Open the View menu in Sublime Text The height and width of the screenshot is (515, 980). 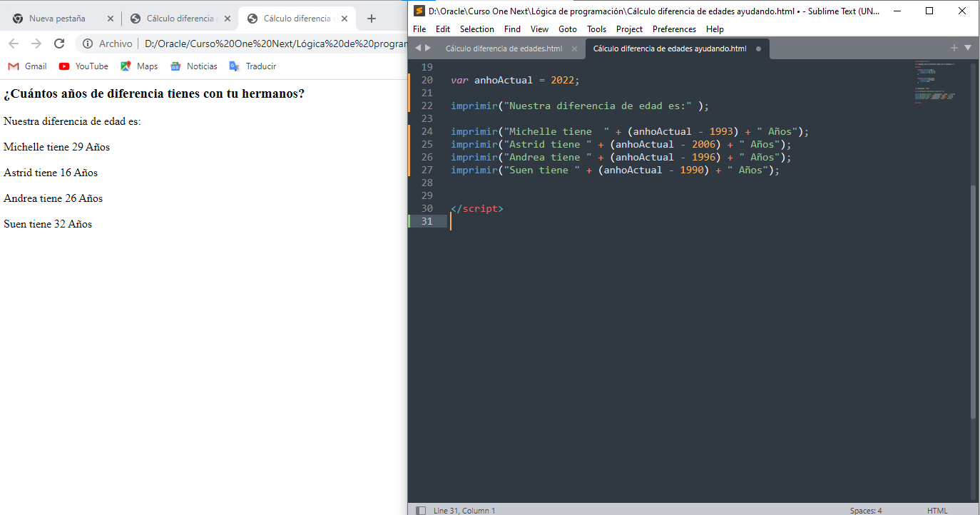click(539, 29)
